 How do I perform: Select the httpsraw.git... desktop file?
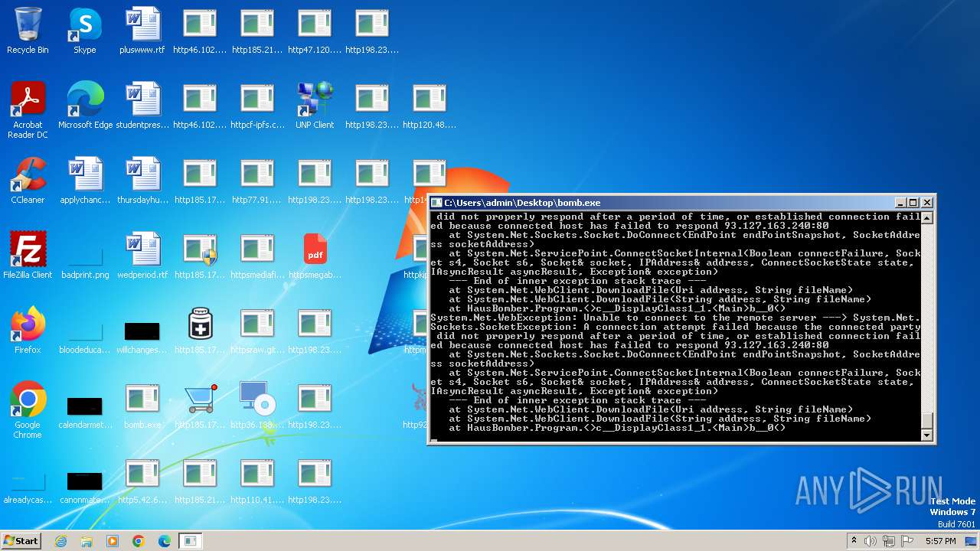(x=257, y=331)
